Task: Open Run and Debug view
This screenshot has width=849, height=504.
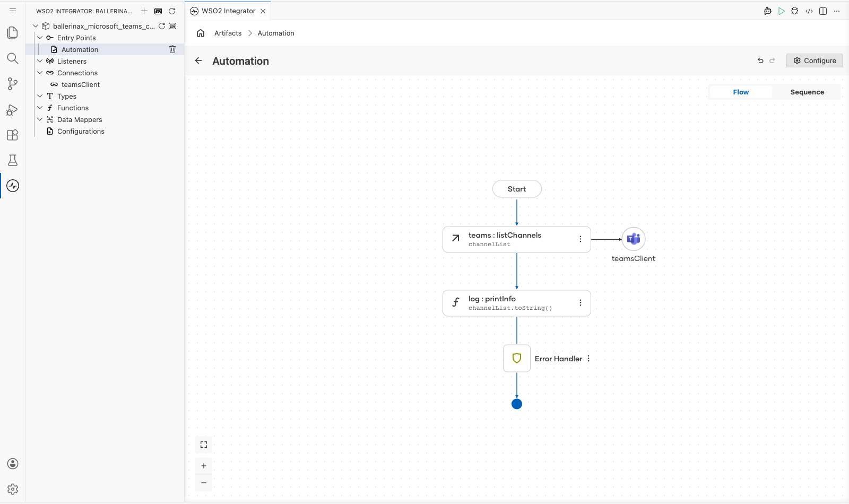Action: point(13,109)
